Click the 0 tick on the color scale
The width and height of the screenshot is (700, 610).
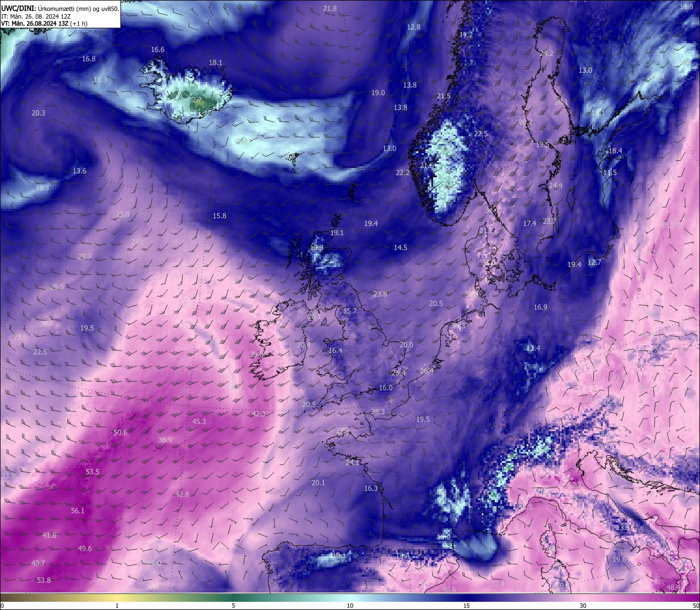click(x=2, y=606)
